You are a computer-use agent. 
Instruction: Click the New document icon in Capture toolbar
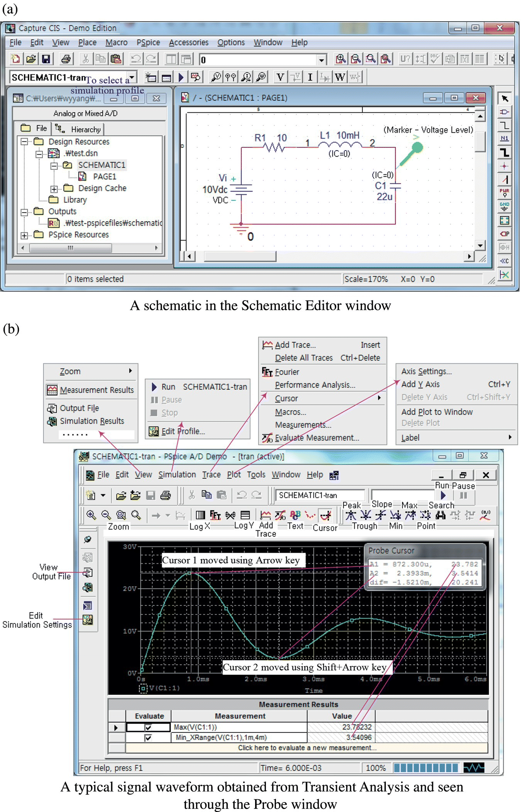point(15,59)
